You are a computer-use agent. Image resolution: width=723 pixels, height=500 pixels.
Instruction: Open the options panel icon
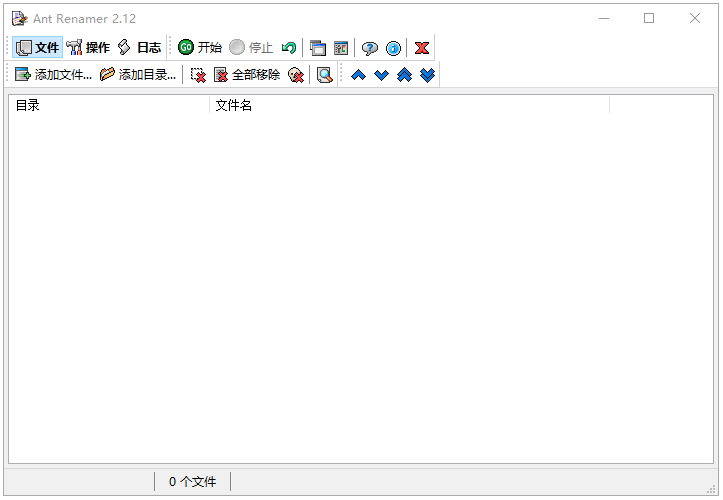(x=341, y=48)
